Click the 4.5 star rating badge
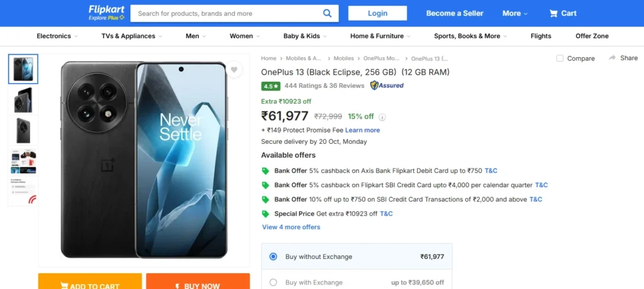The image size is (644, 289). pyautogui.click(x=270, y=86)
